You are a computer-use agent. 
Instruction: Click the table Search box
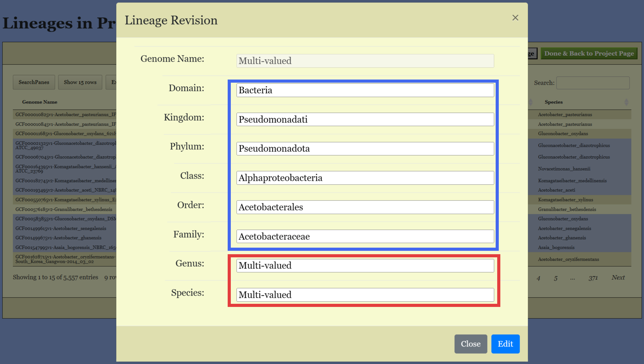pos(592,83)
